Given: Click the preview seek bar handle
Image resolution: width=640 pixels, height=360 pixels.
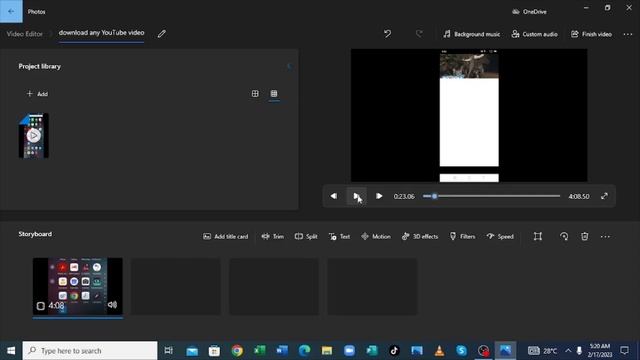Looking at the screenshot, I should point(434,196).
